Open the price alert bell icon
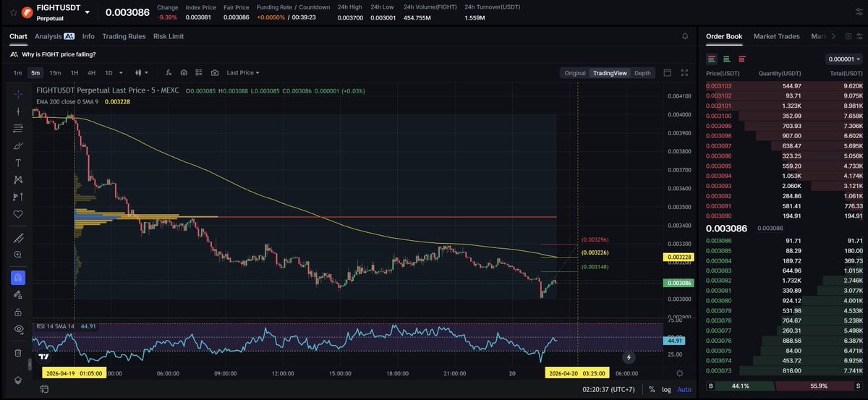The image size is (868, 400). pos(685,36)
